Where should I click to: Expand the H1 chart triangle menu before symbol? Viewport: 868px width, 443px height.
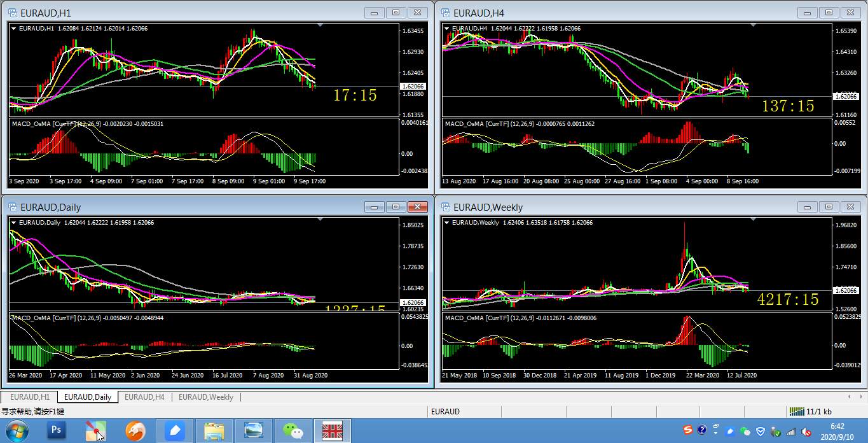(13, 28)
